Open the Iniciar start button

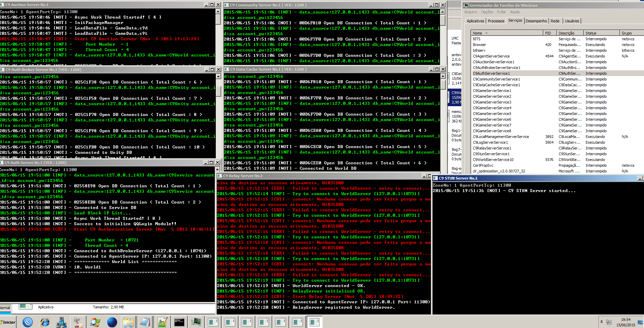click(8, 322)
